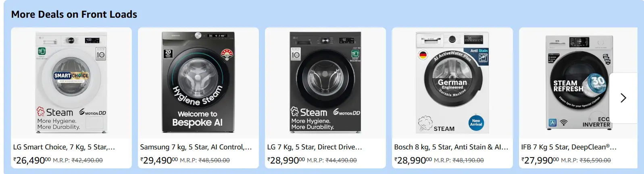Open the Samsung Bespoke AI washer image
The image size is (644, 174).
pos(198,83)
